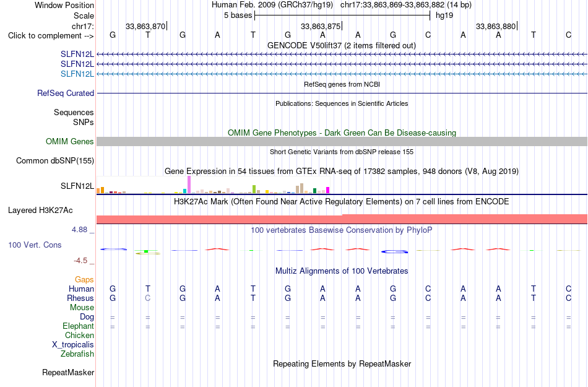Viewport: 588px width, 387px height.
Task: Click the green conservation bar under first T
Action: [x=147, y=251]
